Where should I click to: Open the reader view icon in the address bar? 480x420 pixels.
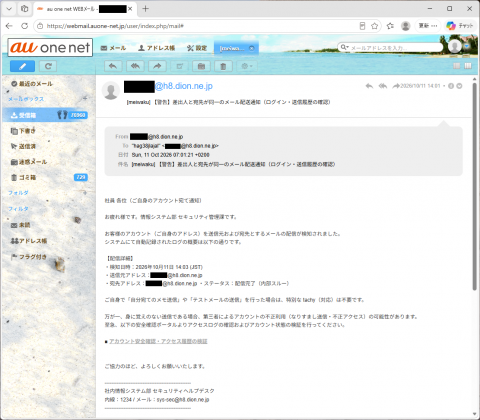[x=362, y=26]
